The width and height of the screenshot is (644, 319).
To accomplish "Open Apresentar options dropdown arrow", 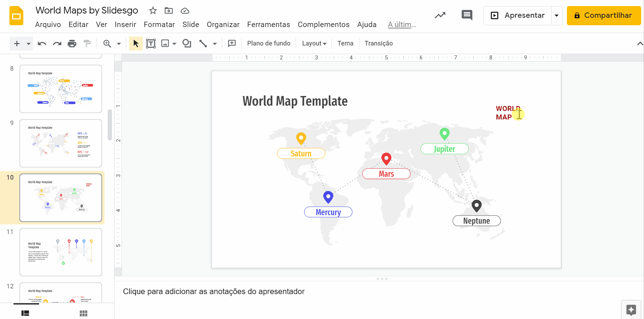I will (x=557, y=16).
